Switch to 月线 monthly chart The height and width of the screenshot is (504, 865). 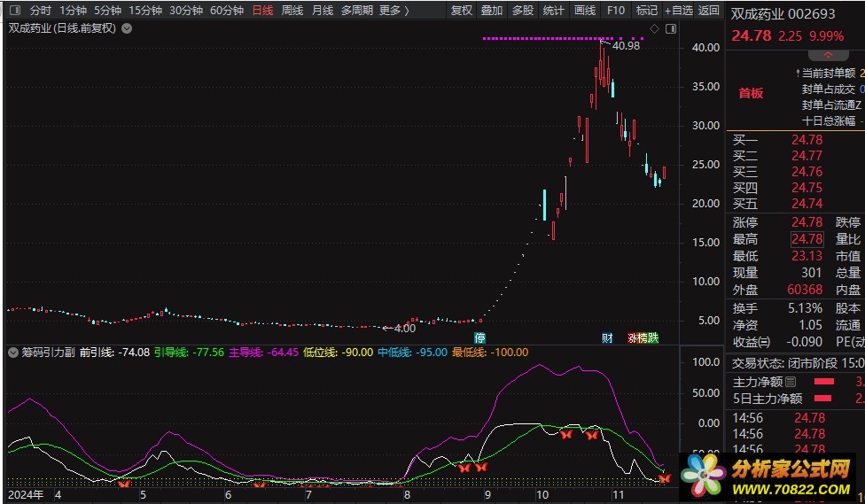point(323,10)
